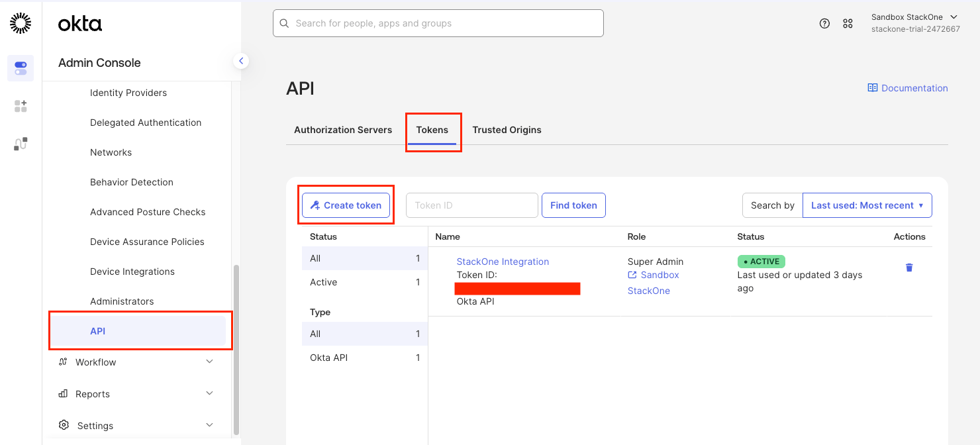Open the workflows connector icon in left rail
This screenshot has width=980, height=445.
tap(21, 144)
